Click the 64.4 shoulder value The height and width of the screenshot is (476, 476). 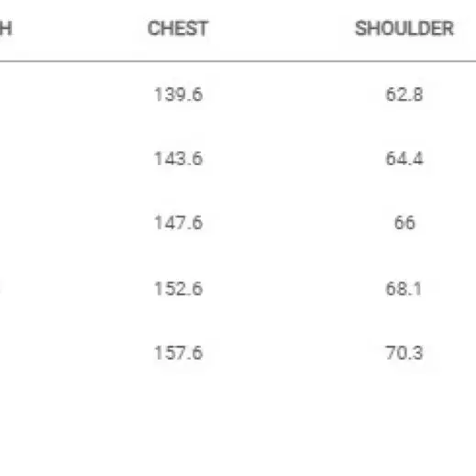[404, 159]
